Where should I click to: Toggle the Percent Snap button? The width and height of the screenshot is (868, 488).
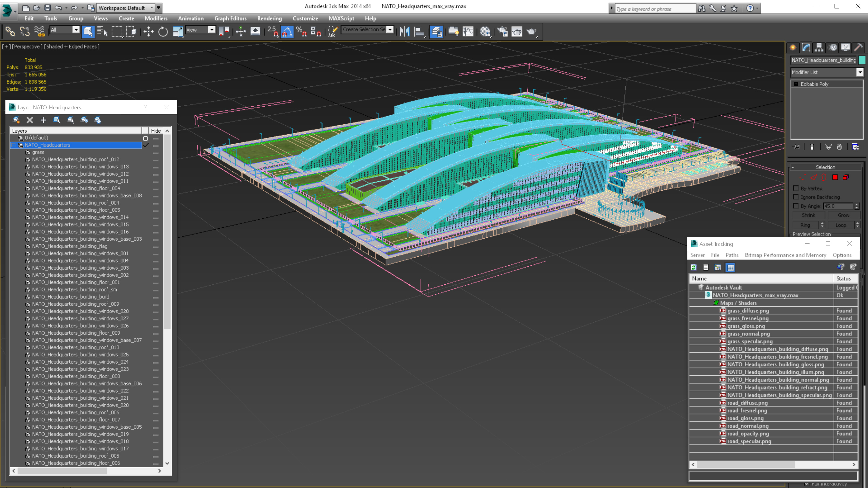click(301, 31)
